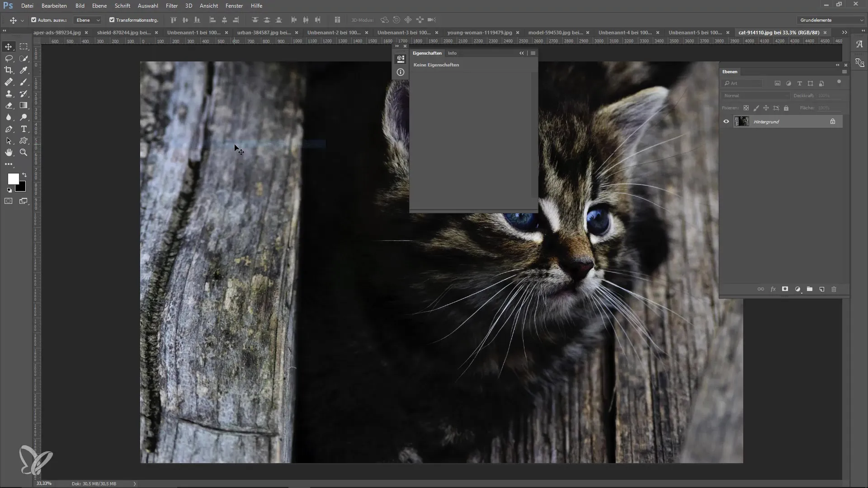Open the layer filter Art dropdown
Screen dimensions: 868x488
743,83
